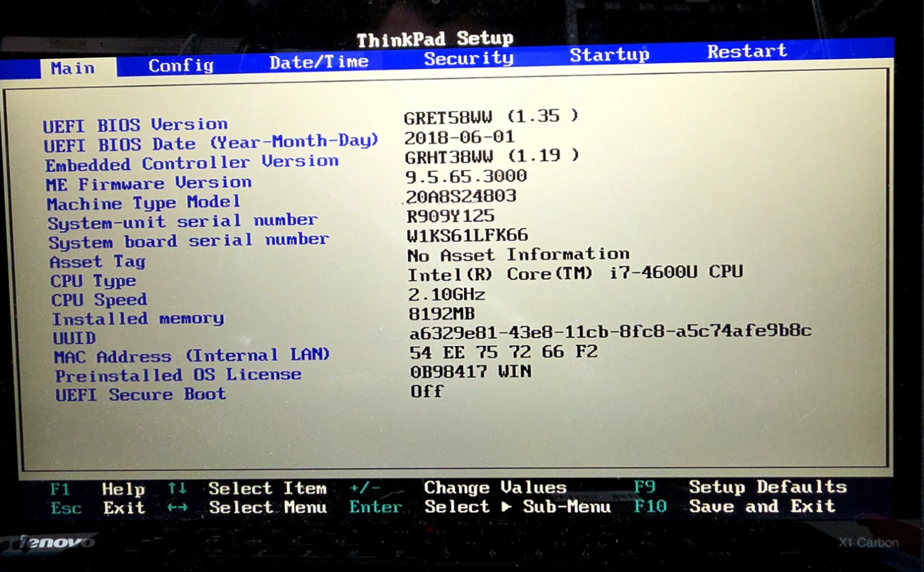This screenshot has height=572, width=924.
Task: Click Preinstalled OS License label
Action: click(x=178, y=375)
